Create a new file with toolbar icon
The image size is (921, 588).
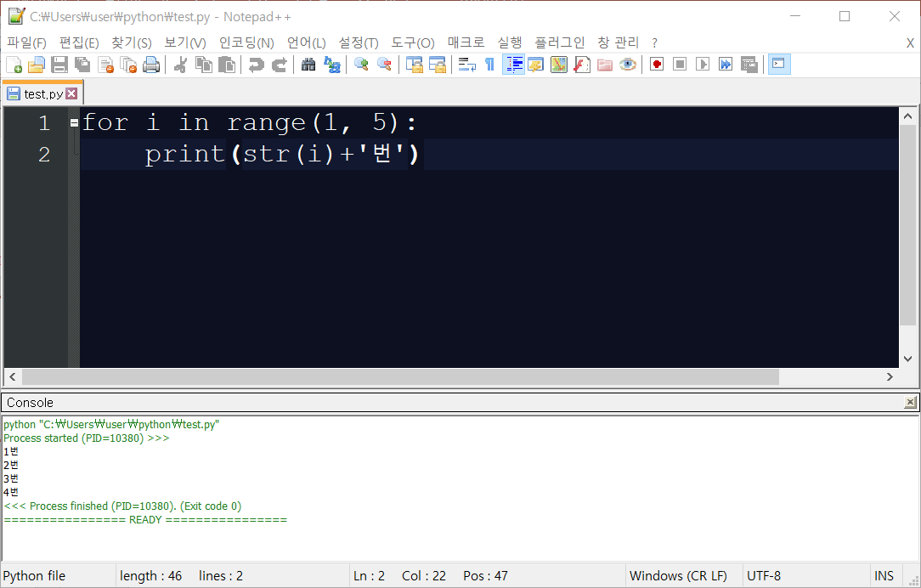(14, 65)
